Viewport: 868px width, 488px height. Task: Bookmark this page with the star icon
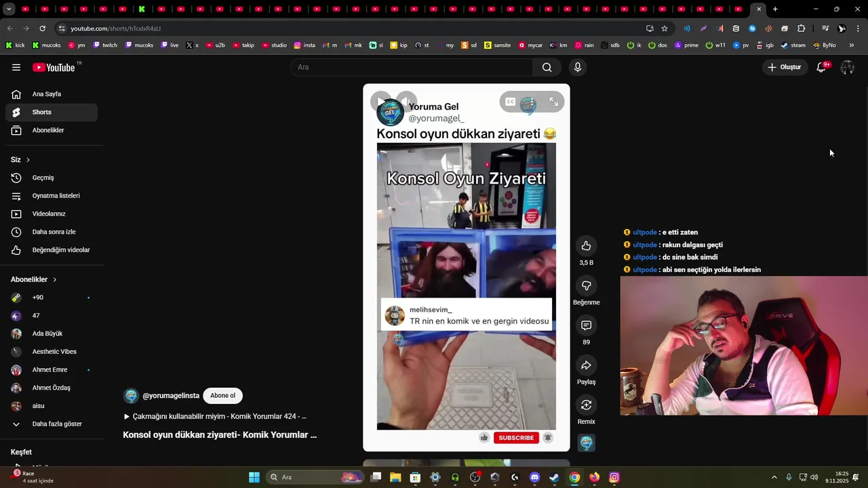pos(665,28)
